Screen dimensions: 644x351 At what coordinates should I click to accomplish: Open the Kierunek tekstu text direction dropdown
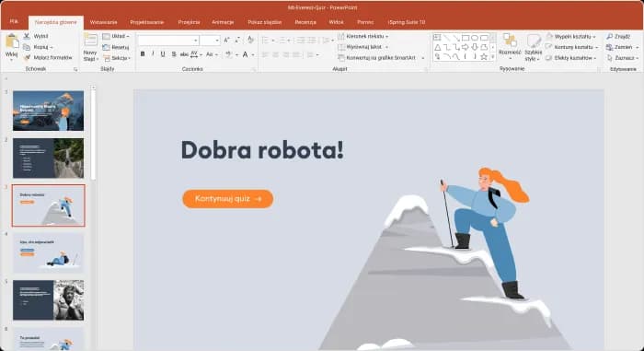click(363, 36)
